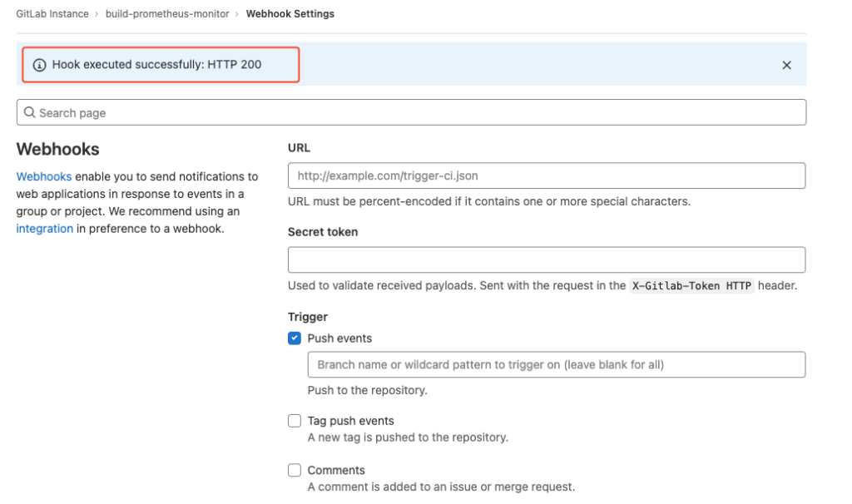Click the Push events label
The image size is (852, 504).
pos(339,338)
